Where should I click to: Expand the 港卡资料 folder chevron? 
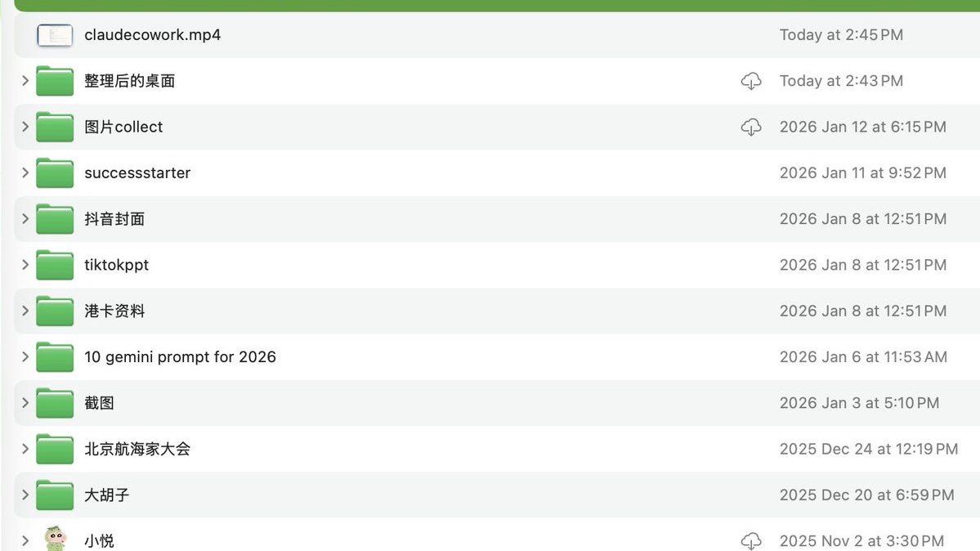point(25,311)
